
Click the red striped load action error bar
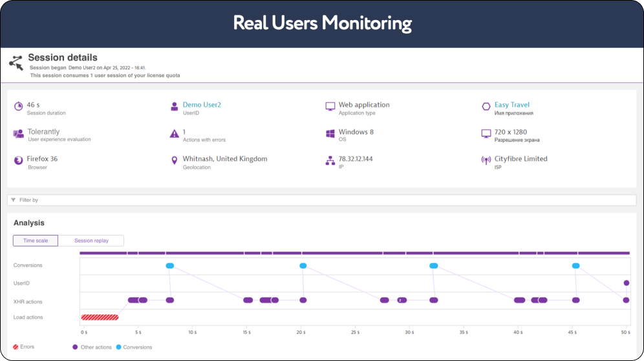pyautogui.click(x=100, y=317)
